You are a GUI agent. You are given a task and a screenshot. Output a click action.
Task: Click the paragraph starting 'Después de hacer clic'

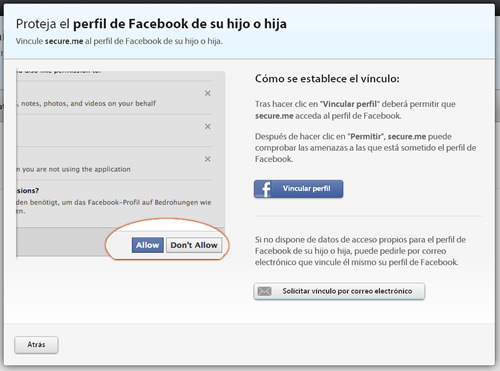click(365, 147)
